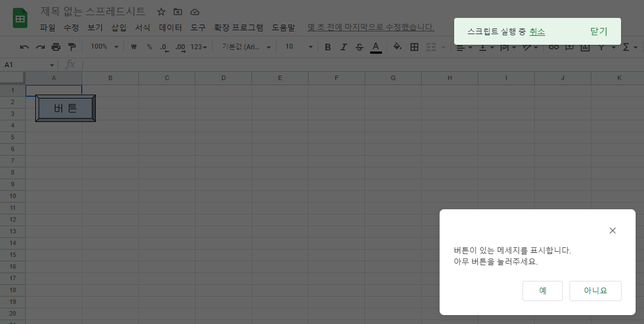
Task: Select row 5 header
Action: click(13, 137)
